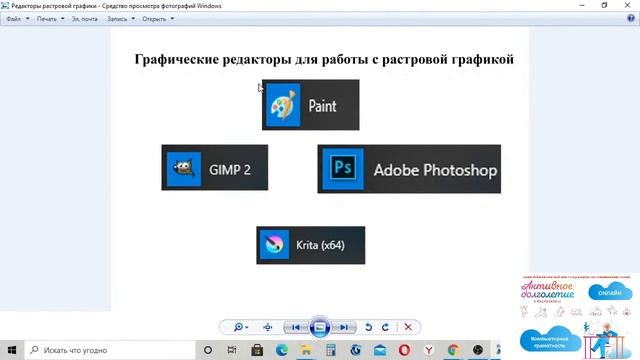Expand the Печать dropdown arrow
Viewport: 640px width, 360px height.
[62, 19]
